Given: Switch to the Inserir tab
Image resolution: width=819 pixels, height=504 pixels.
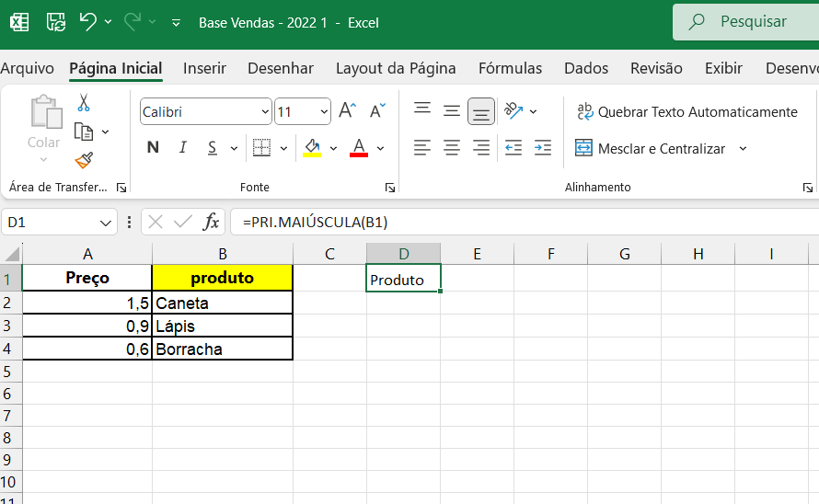Looking at the screenshot, I should [204, 68].
